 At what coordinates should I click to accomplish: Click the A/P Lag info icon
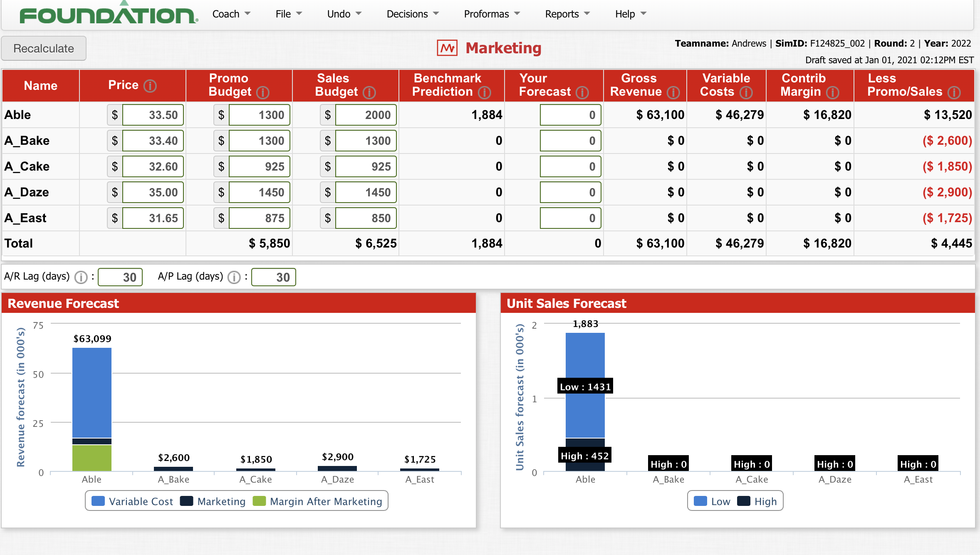tap(234, 277)
